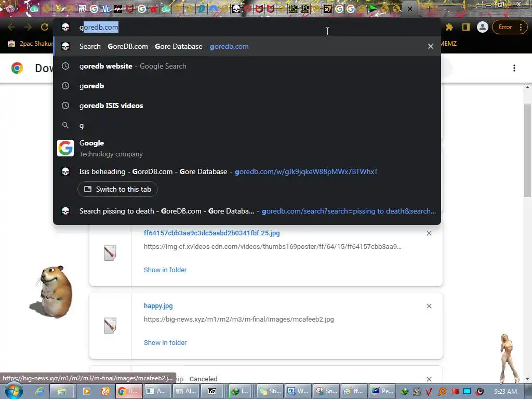The image size is (532, 399).
Task: Select the Google Technology company suggestion
Action: (247, 148)
